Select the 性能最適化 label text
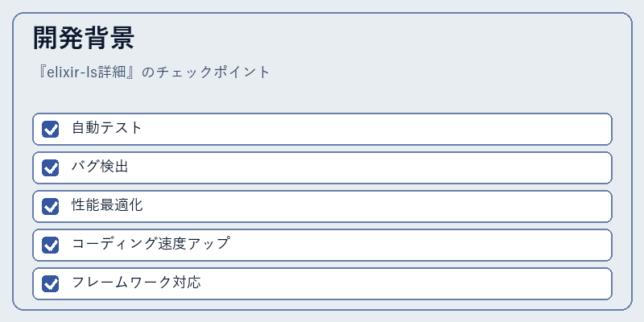 [107, 205]
